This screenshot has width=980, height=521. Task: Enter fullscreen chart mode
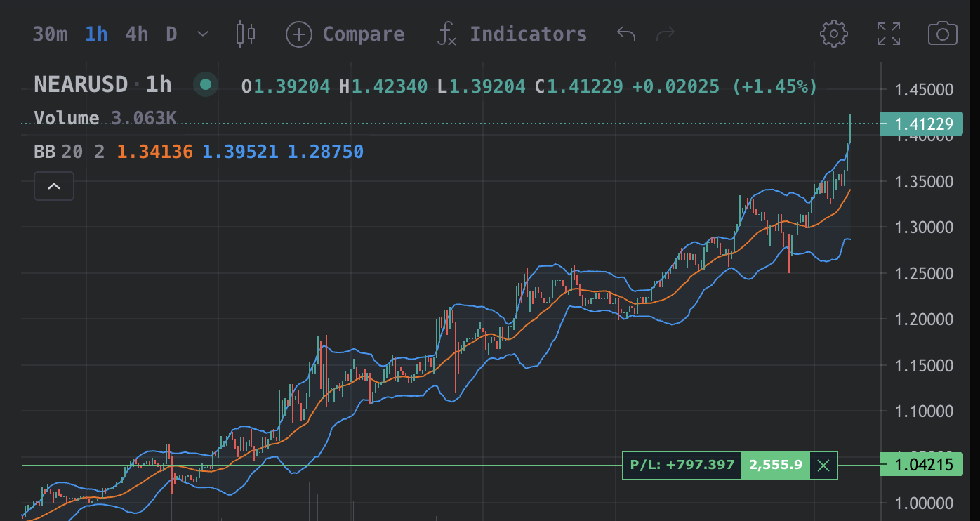(x=889, y=34)
